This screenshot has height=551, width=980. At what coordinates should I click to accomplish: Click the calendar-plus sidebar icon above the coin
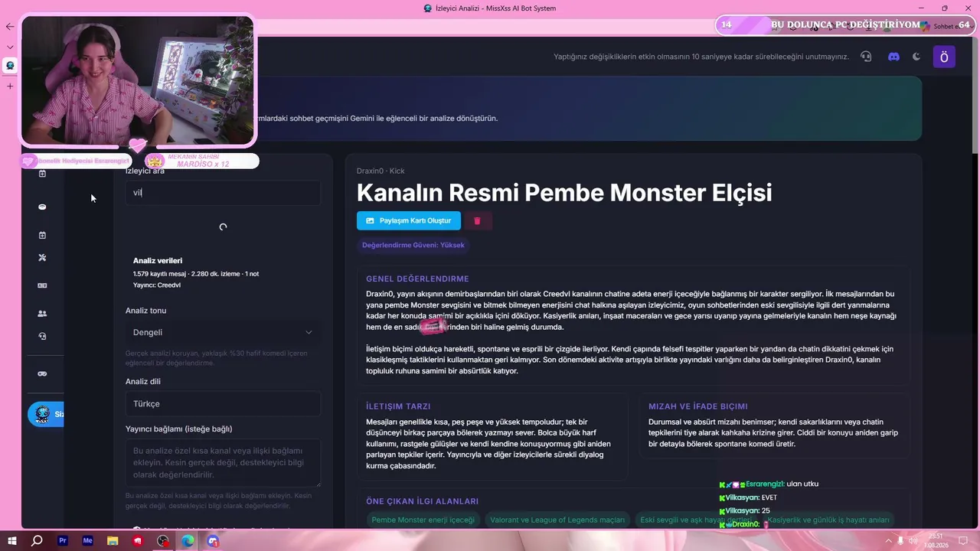click(42, 174)
